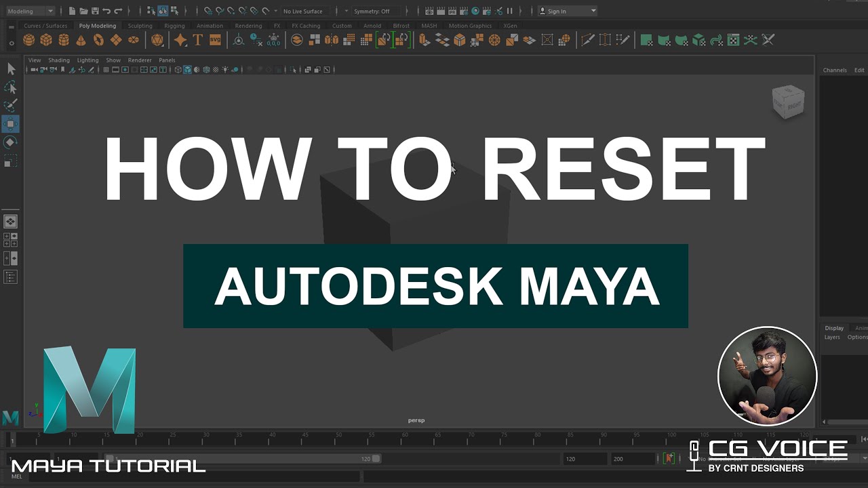
Task: Toggle smooth shade all in viewport
Action: (187, 70)
